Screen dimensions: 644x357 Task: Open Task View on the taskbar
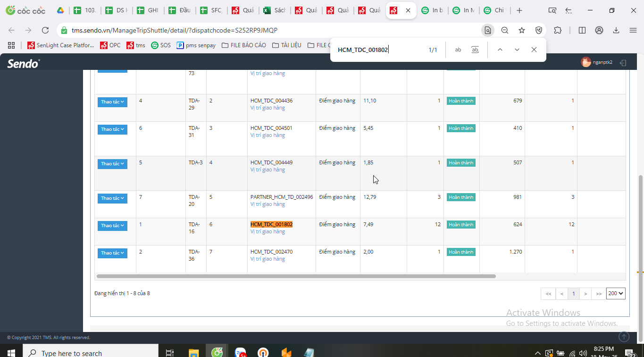tap(169, 352)
